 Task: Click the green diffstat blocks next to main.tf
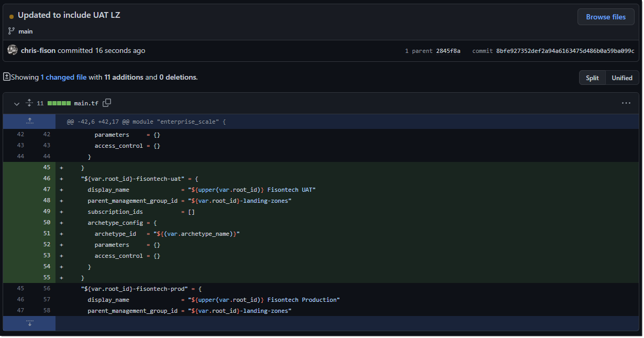(59, 103)
